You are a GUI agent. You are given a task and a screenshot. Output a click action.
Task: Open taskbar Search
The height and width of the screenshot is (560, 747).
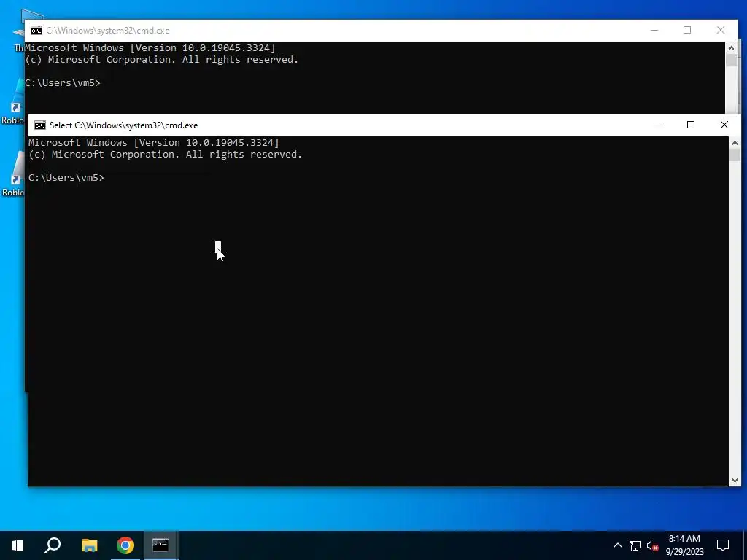pyautogui.click(x=53, y=545)
